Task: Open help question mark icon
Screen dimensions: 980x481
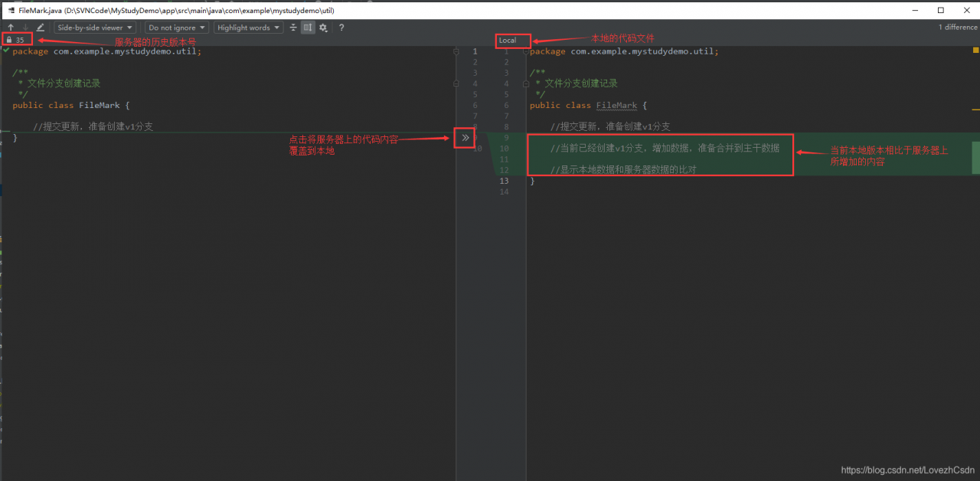Action: 341,28
